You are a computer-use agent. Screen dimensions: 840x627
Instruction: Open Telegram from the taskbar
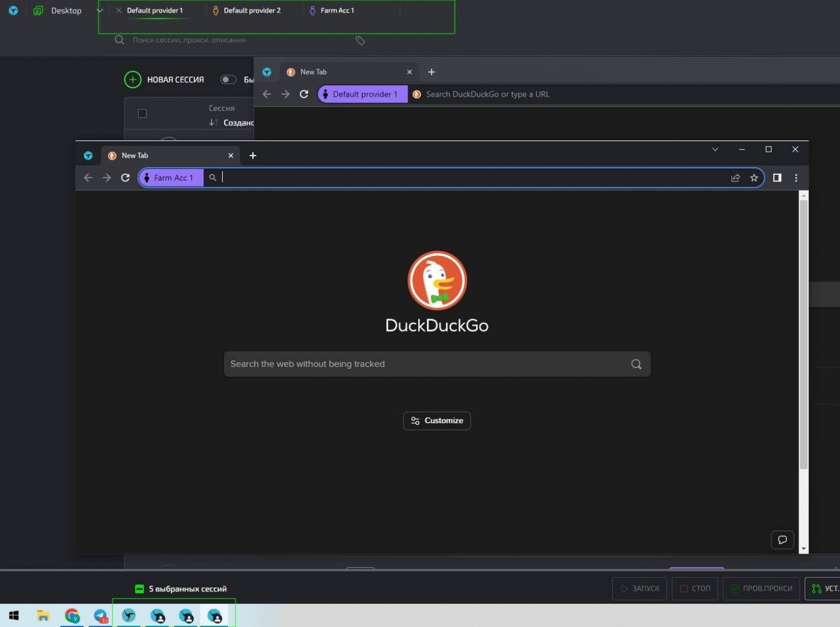tap(101, 616)
